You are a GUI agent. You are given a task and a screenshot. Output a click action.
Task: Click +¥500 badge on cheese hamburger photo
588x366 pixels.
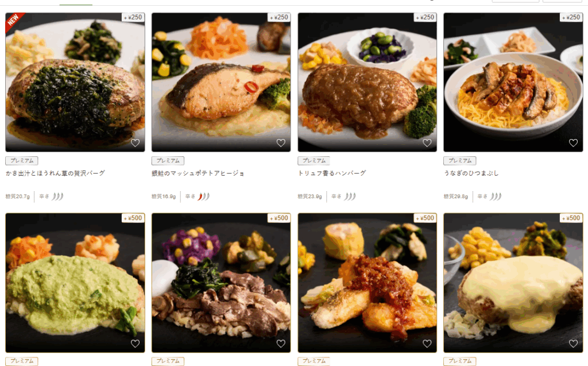click(x=571, y=218)
